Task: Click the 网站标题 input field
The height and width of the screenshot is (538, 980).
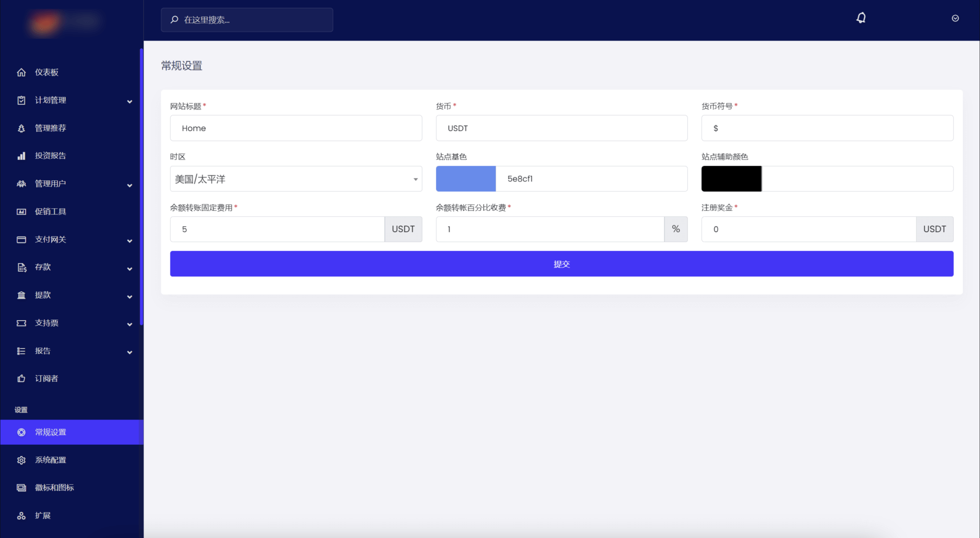Action: click(296, 128)
